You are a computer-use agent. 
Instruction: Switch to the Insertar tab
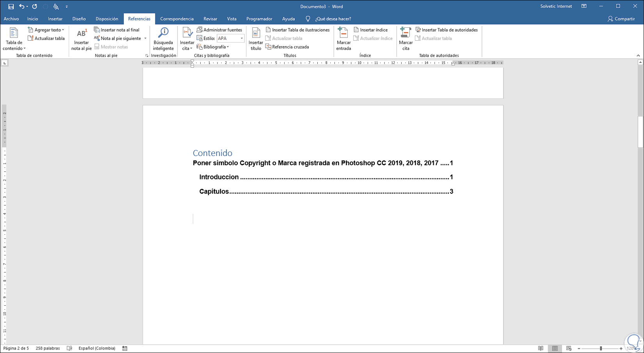[x=55, y=19]
